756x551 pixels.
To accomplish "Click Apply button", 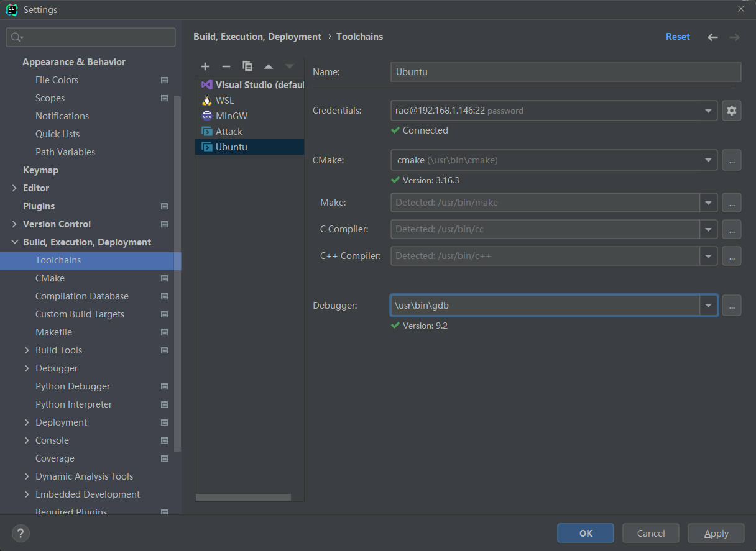I will pyautogui.click(x=716, y=533).
